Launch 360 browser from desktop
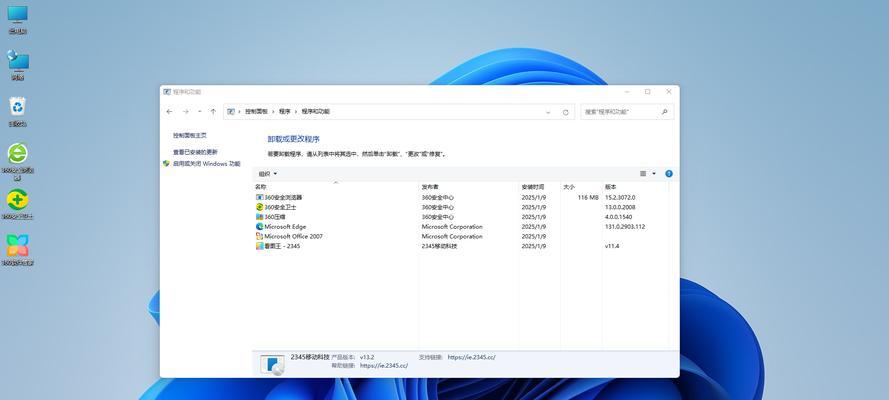The width and height of the screenshot is (889, 400). (18, 154)
